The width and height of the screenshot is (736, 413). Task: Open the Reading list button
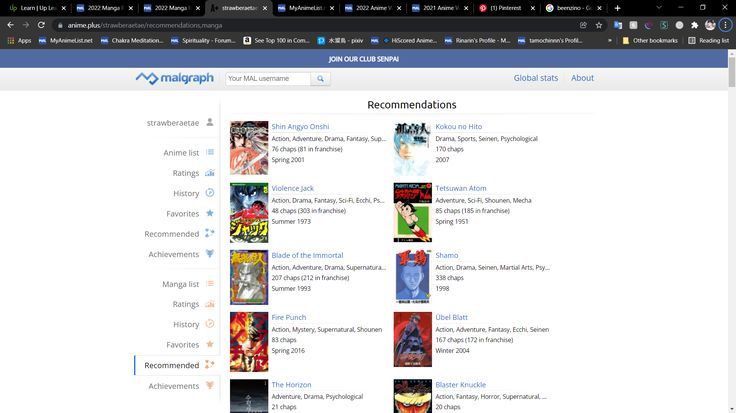tap(709, 41)
